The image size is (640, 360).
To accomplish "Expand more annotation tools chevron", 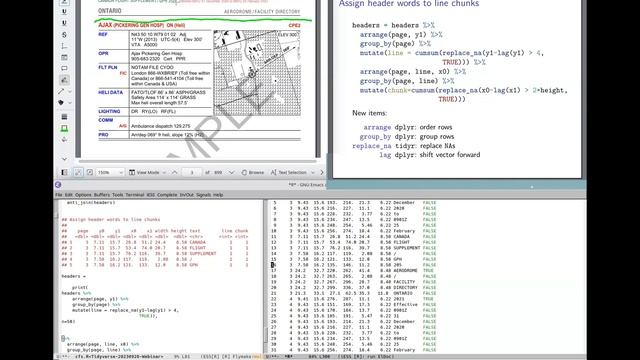I will 64,159.
